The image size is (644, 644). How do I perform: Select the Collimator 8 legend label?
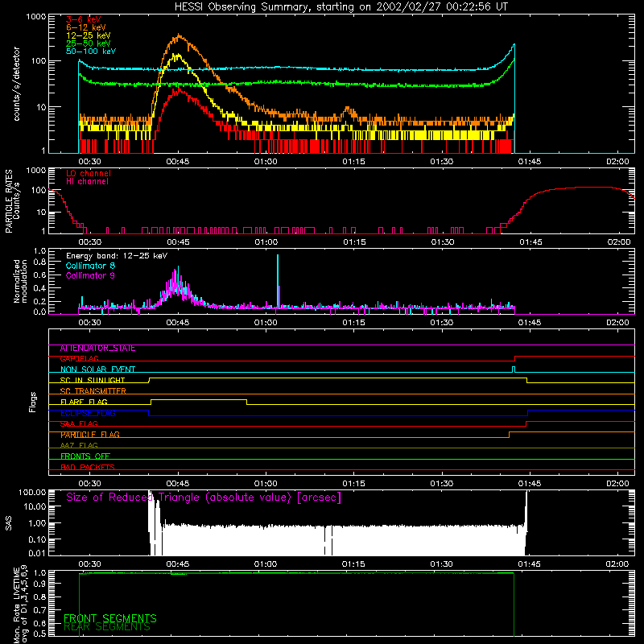tap(90, 266)
